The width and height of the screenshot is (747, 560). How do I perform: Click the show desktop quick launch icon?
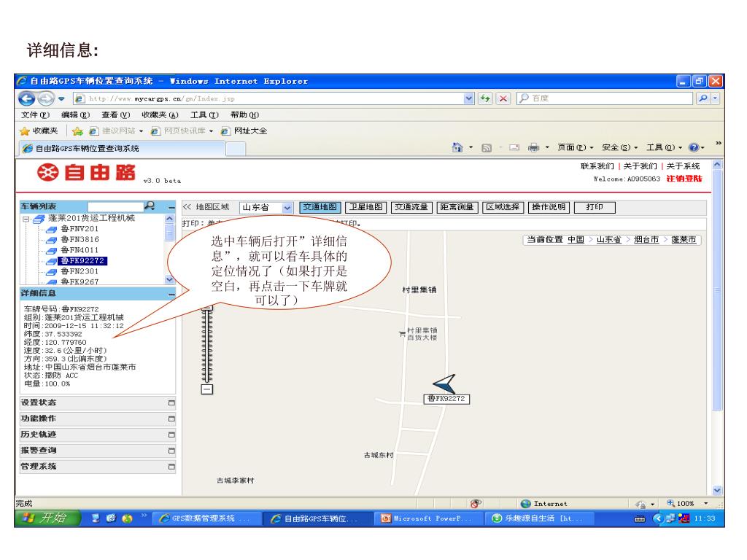click(x=96, y=518)
